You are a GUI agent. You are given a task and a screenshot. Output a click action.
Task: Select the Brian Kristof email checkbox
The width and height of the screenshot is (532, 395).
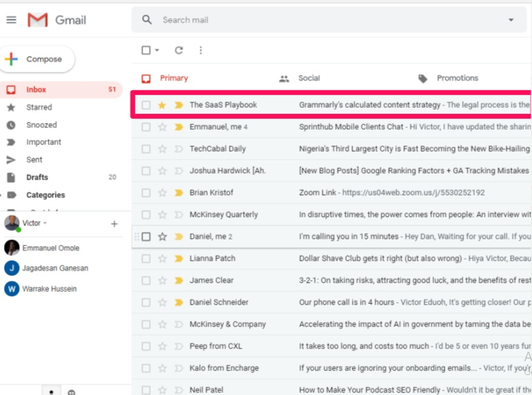[146, 193]
